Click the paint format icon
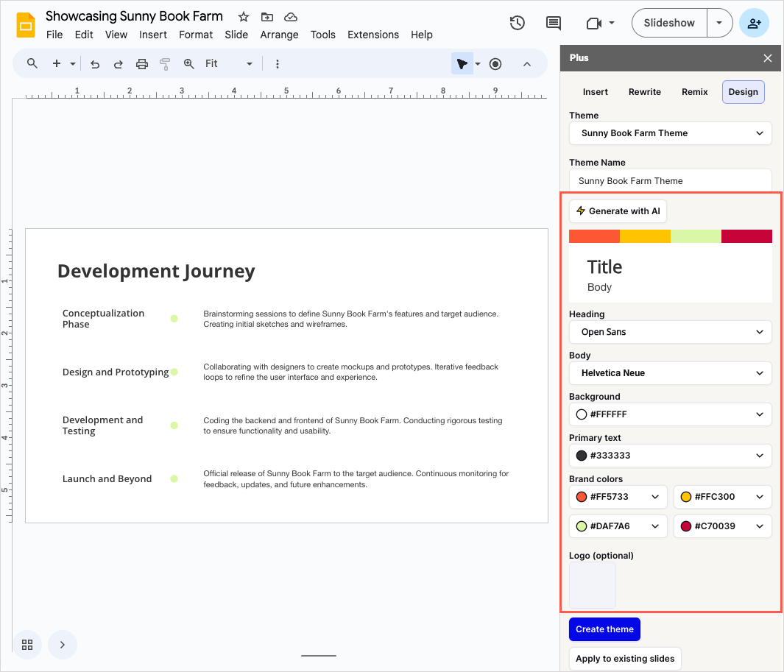784x672 pixels. click(164, 64)
